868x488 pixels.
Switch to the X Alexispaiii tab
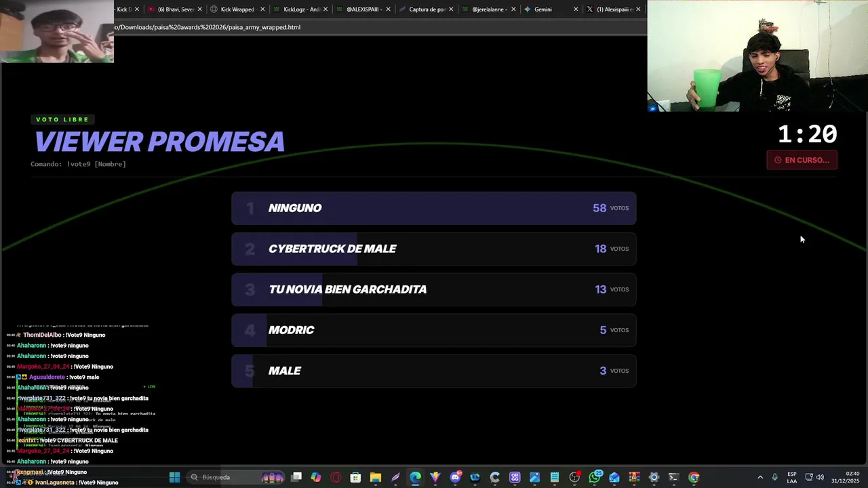pos(612,9)
